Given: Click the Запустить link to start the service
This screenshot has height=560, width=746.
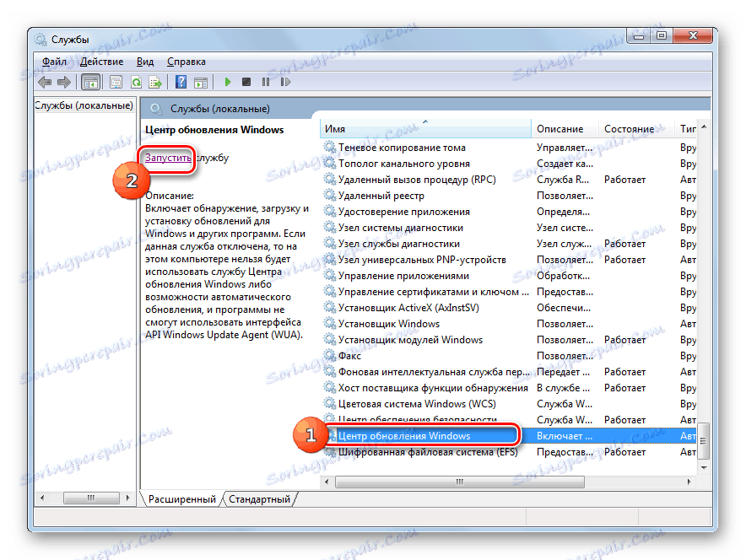Looking at the screenshot, I should coord(168,158).
